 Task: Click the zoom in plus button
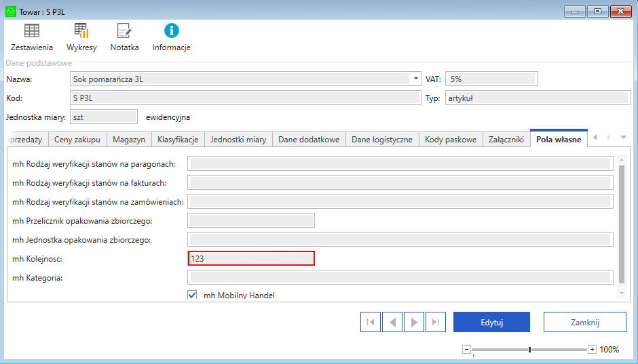(x=592, y=350)
